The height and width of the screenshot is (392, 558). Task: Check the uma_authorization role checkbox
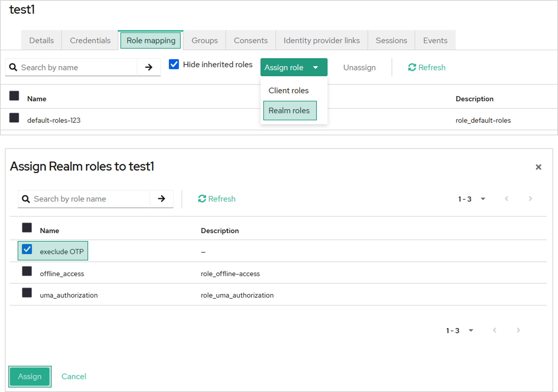pyautogui.click(x=27, y=293)
